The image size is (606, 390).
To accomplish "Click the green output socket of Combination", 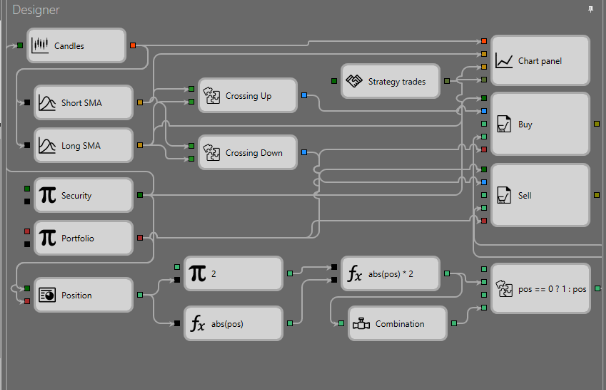I will tap(454, 323).
